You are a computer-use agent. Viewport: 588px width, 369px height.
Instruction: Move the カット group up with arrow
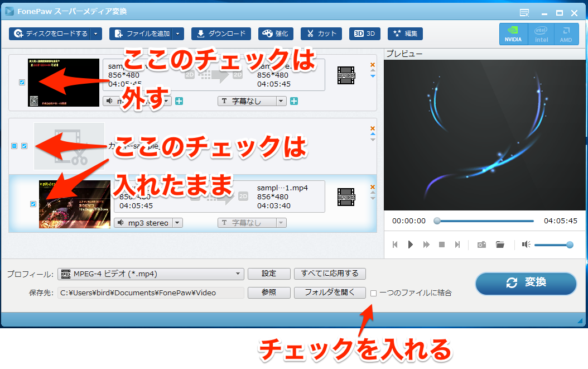pyautogui.click(x=372, y=133)
